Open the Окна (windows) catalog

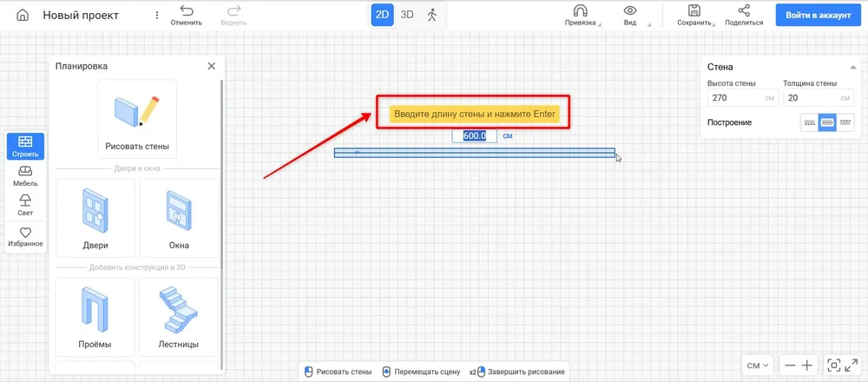179,218
